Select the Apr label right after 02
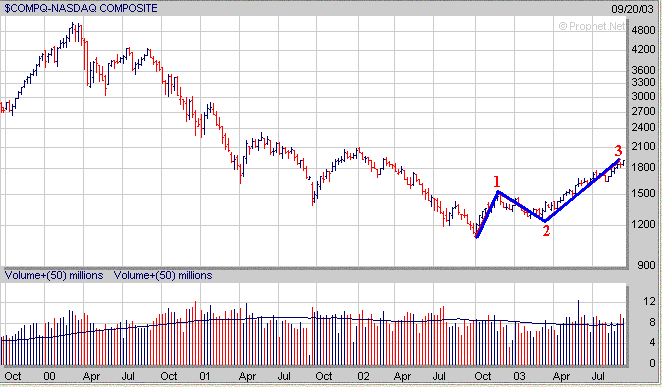 coord(402,376)
